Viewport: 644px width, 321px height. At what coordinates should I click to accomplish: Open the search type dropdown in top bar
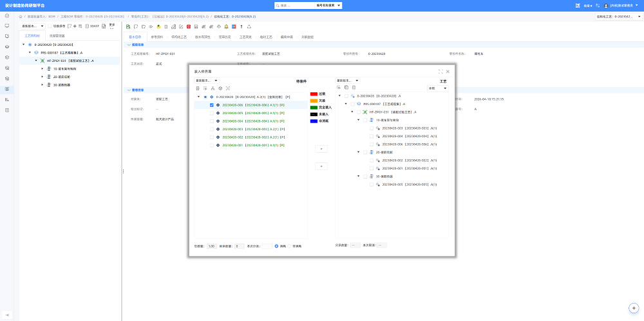328,6
